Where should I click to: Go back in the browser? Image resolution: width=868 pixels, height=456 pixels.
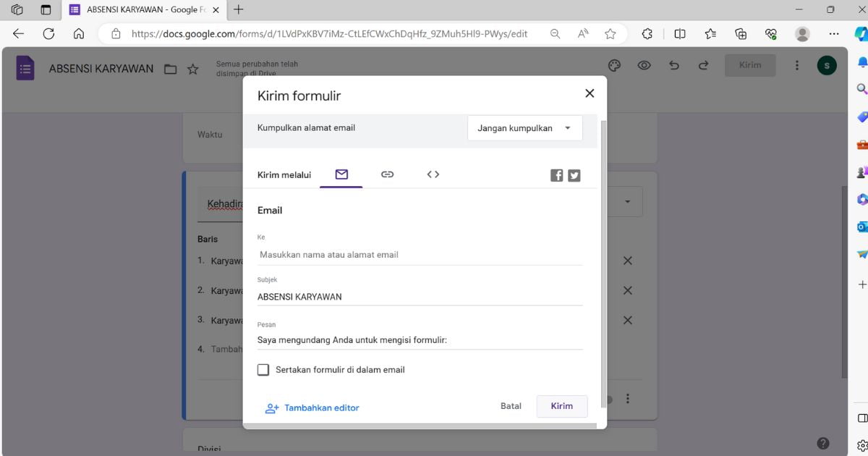18,33
